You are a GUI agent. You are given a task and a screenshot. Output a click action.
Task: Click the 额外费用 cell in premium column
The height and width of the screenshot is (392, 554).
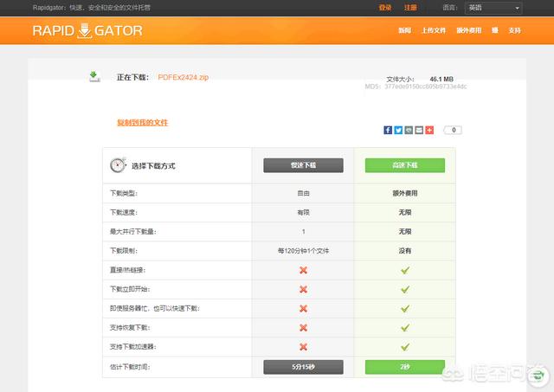(405, 193)
